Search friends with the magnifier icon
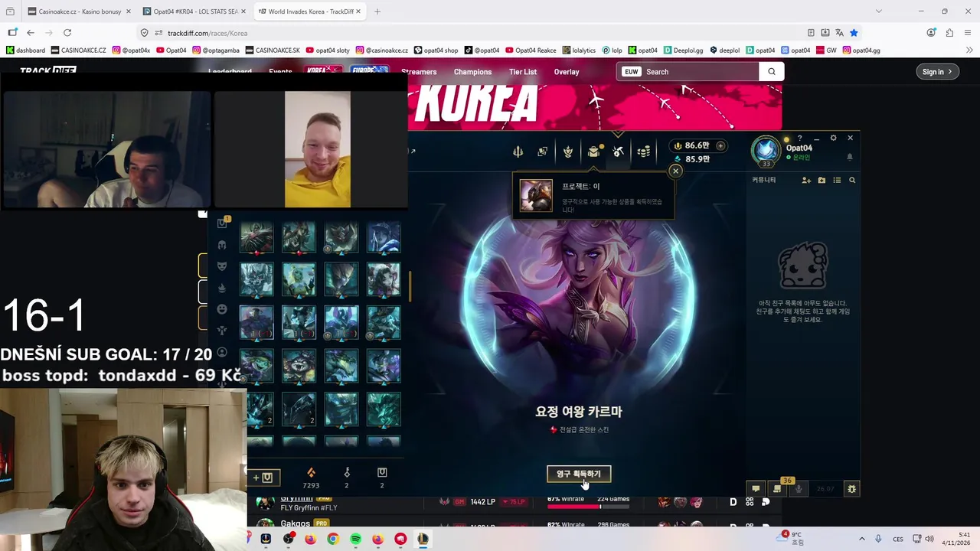980x551 pixels. [852, 180]
